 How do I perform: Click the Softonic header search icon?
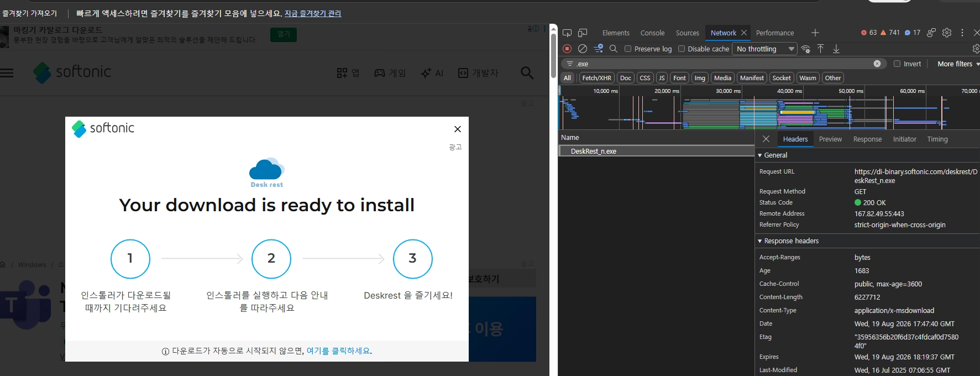pyautogui.click(x=527, y=72)
